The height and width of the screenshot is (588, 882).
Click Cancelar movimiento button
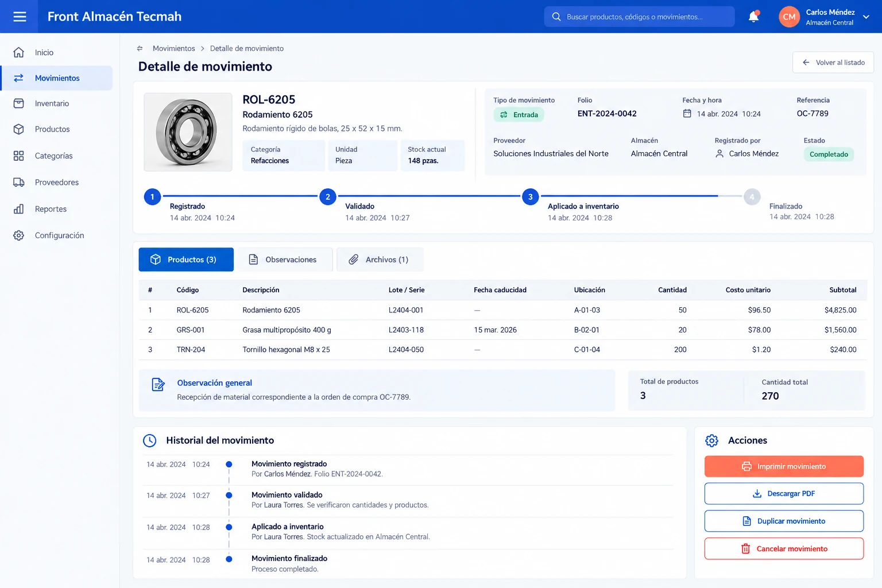coord(784,549)
